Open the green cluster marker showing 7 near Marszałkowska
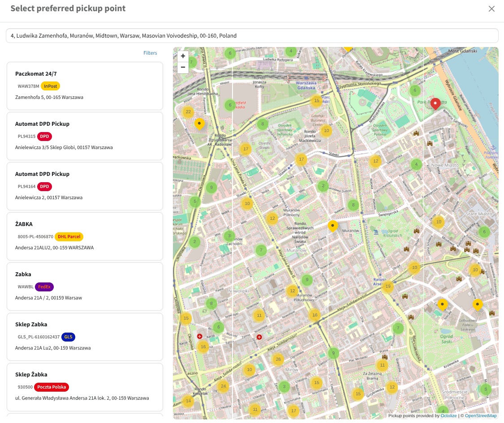 398,328
